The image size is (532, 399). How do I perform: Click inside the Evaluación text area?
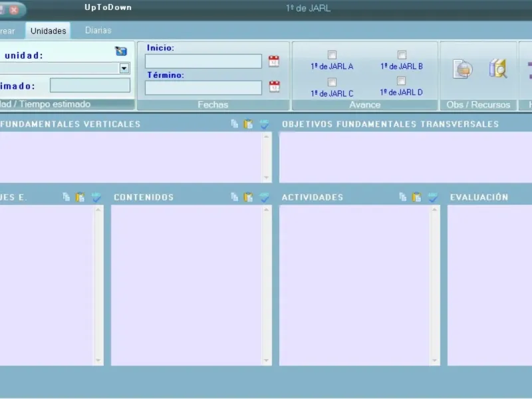click(x=489, y=285)
